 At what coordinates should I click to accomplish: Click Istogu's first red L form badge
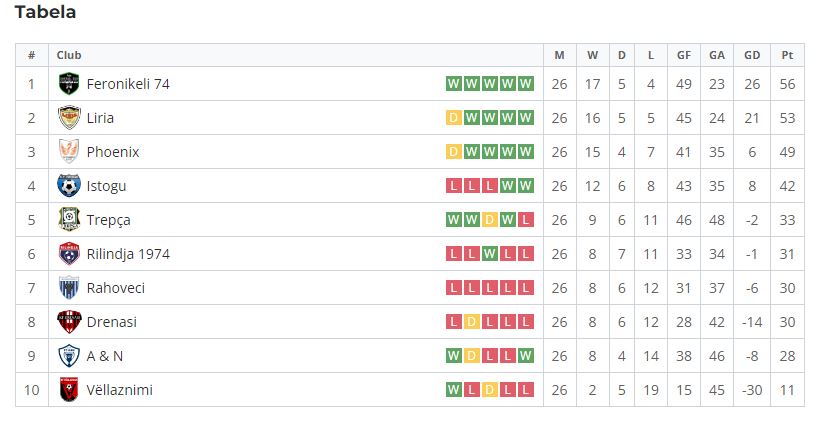pos(453,186)
